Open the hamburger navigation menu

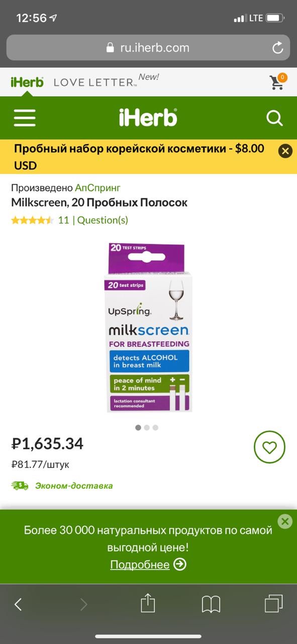point(25,118)
